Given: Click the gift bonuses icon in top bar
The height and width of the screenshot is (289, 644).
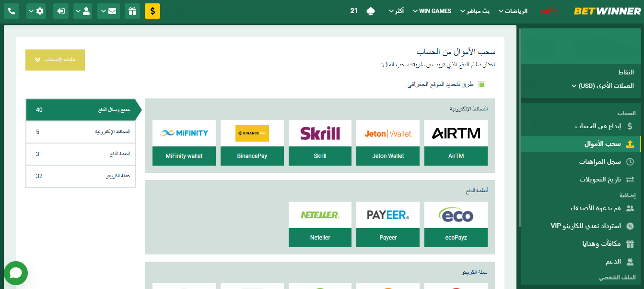Looking at the screenshot, I should (x=132, y=11).
